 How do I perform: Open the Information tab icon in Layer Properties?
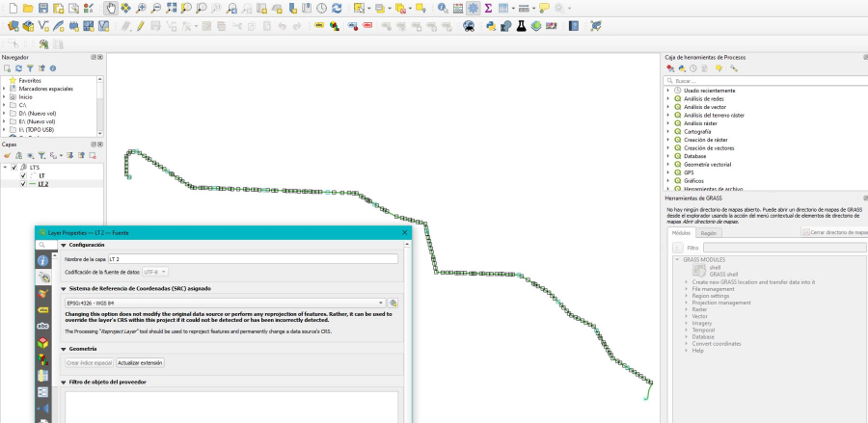[x=43, y=260]
